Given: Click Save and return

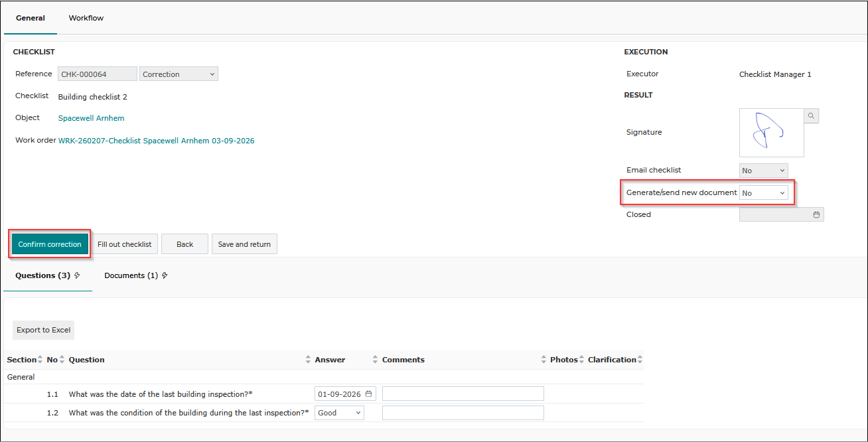Looking at the screenshot, I should (x=244, y=244).
